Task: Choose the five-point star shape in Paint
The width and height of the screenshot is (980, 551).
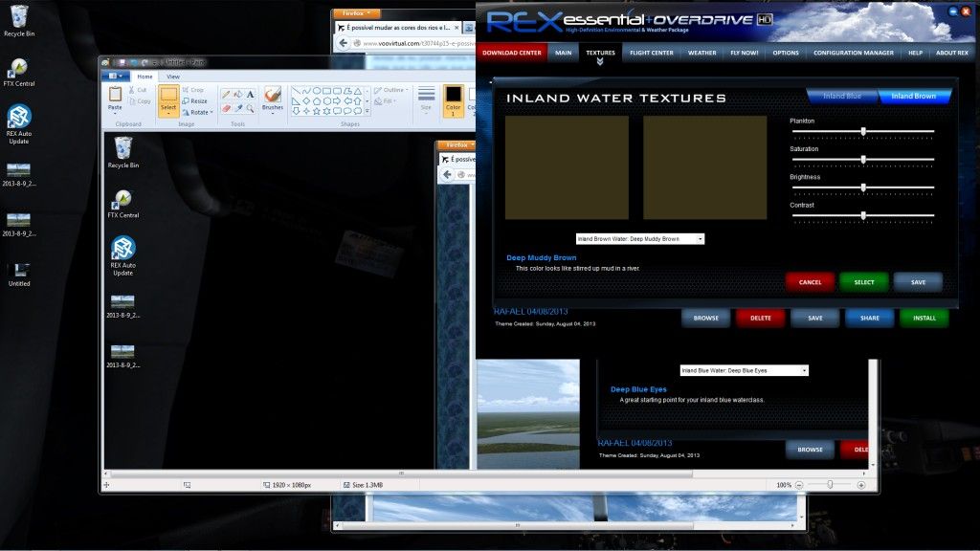Action: [x=317, y=111]
